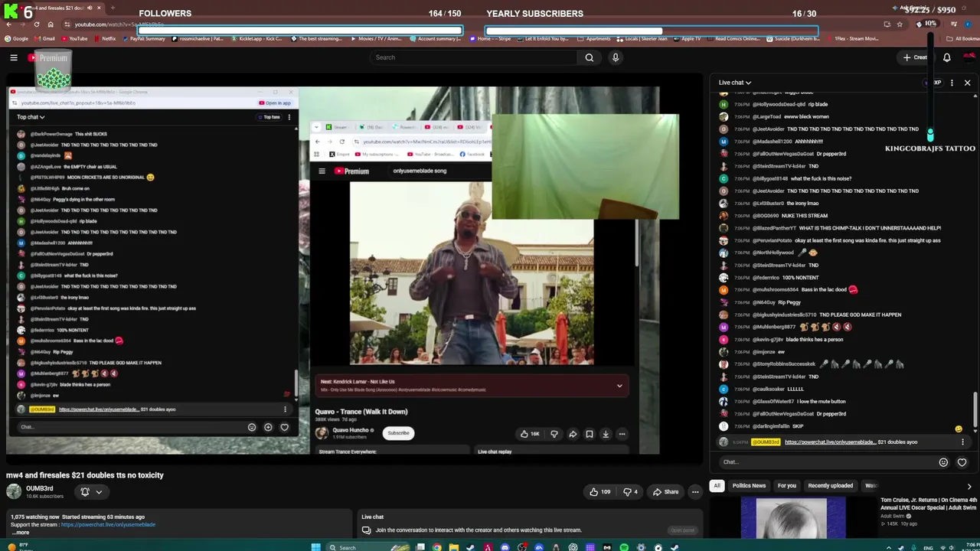This screenshot has height=551, width=980.
Task: Close the live chat panel
Action: coord(967,83)
